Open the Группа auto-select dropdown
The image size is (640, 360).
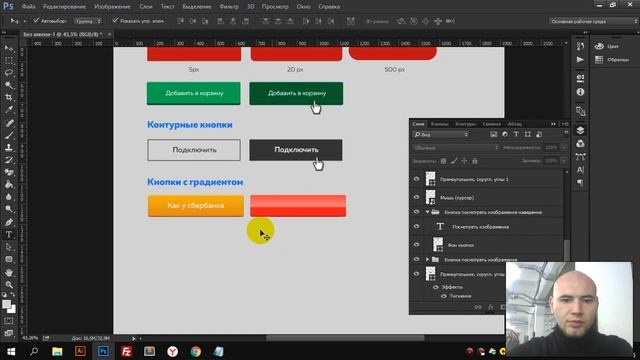coord(88,21)
